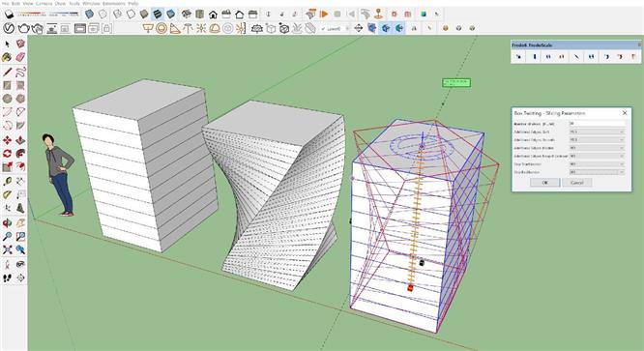Open the second-to-last dialog dropdown
Viewport: 644px width, 351px height.
(x=597, y=164)
